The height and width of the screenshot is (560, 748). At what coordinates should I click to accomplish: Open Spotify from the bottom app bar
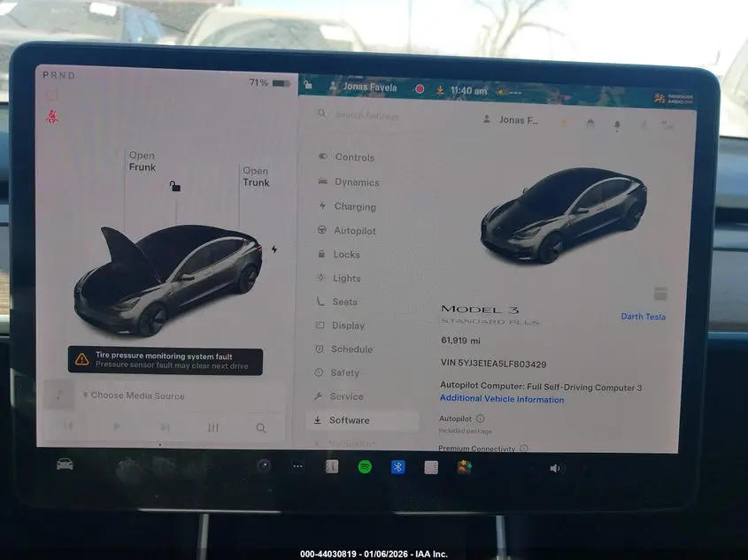pos(366,466)
